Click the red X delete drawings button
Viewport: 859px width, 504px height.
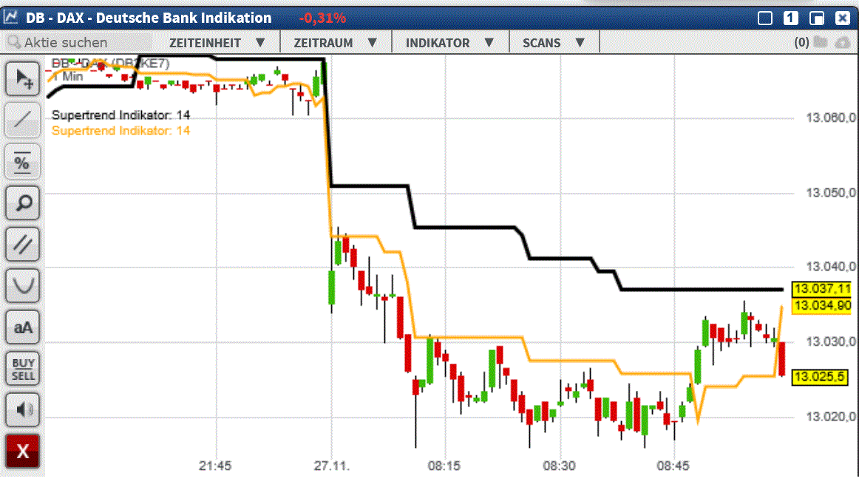pos(22,451)
